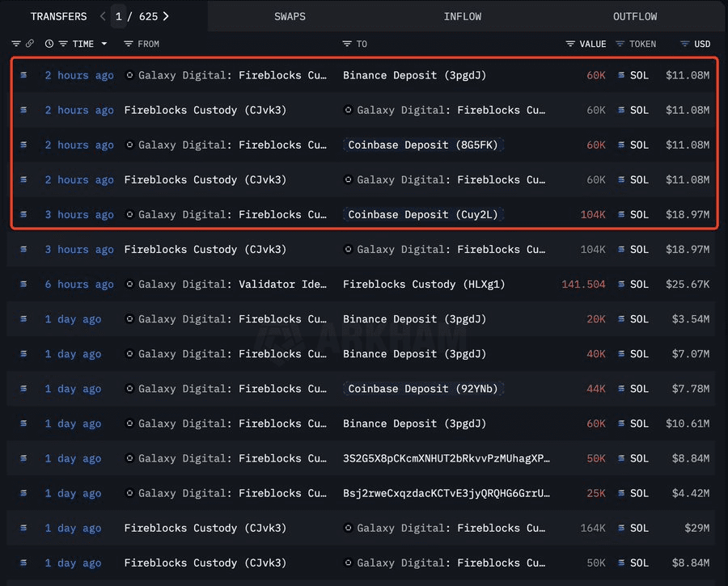Viewport: 728px width, 586px height.
Task: Click the clock icon beside TIME
Action: pyautogui.click(x=49, y=44)
